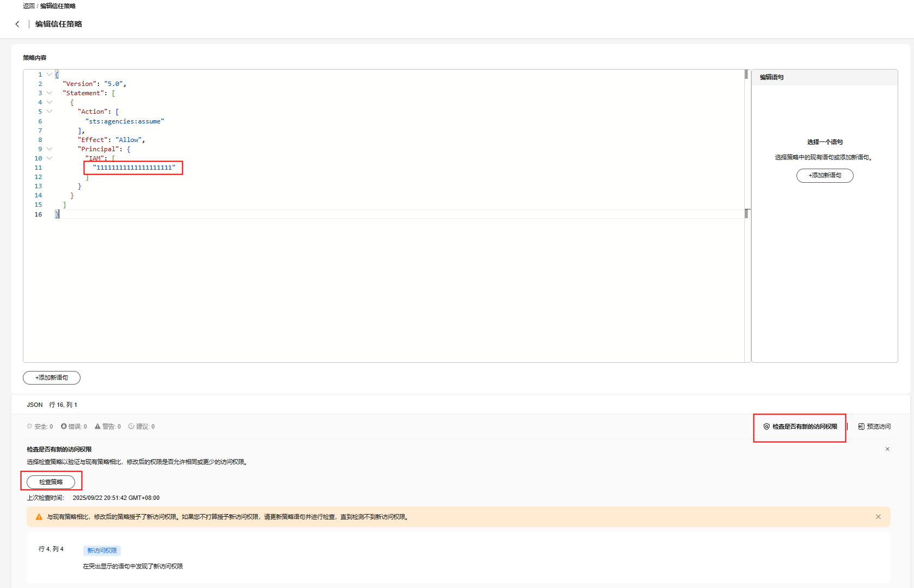
Task: Click the 选择一个语句 heading
Action: pyautogui.click(x=825, y=142)
